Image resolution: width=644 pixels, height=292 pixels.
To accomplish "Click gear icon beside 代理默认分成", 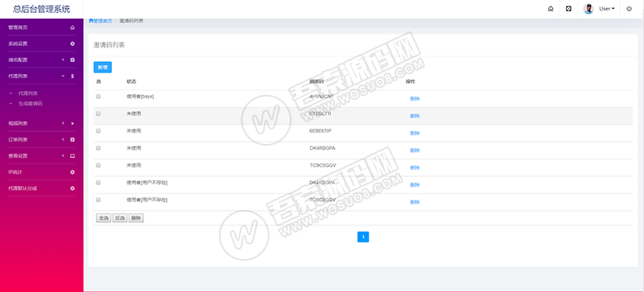I will tap(72, 188).
